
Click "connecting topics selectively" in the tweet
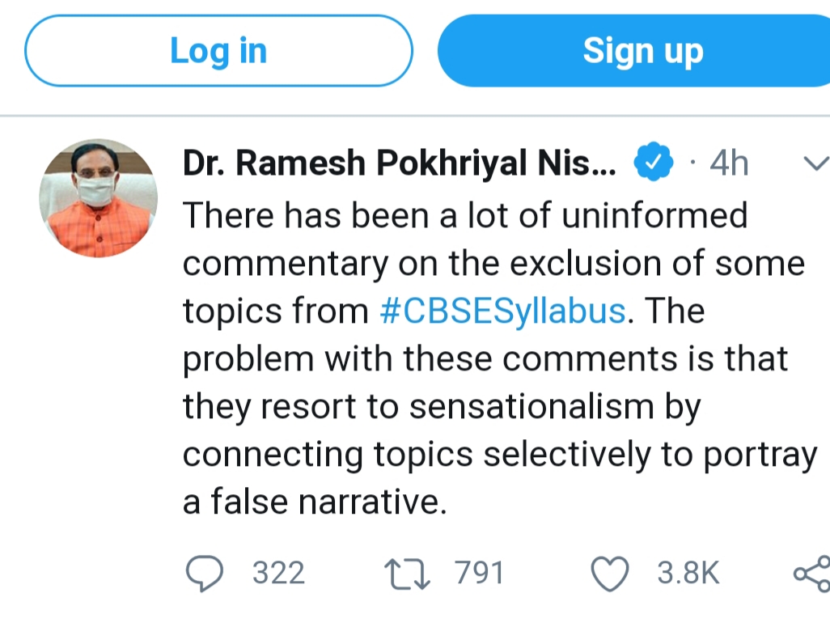(x=421, y=455)
